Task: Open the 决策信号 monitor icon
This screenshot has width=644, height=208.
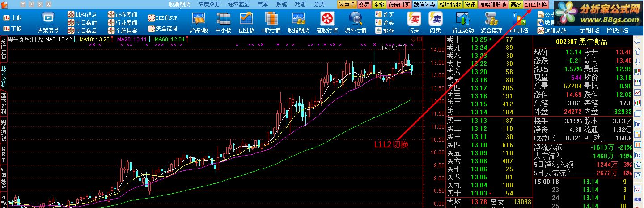Action: pos(48,18)
